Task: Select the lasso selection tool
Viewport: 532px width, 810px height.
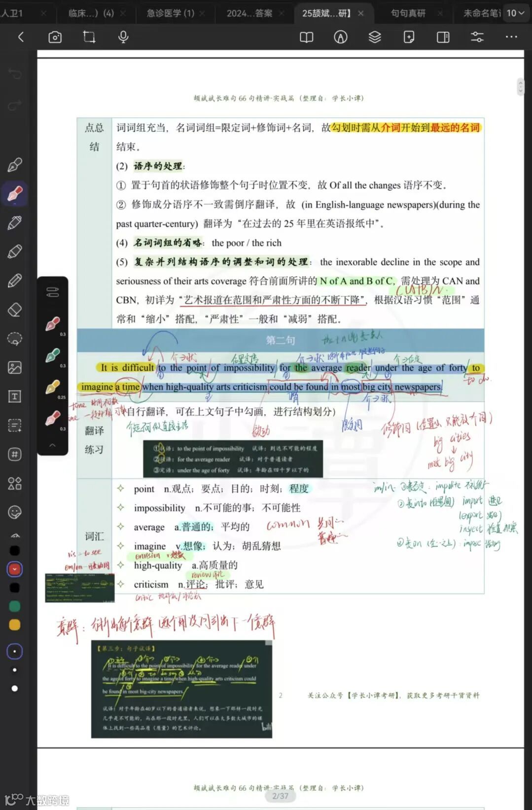Action: click(x=15, y=339)
